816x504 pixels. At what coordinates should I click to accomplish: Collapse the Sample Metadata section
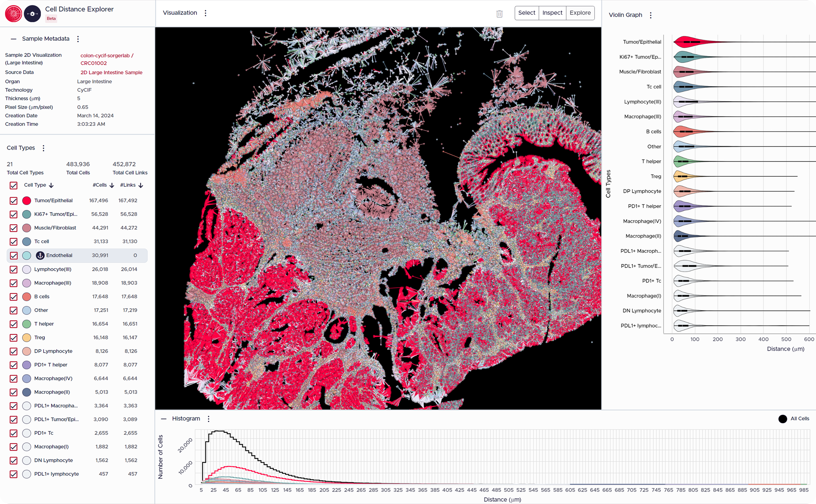coord(13,39)
